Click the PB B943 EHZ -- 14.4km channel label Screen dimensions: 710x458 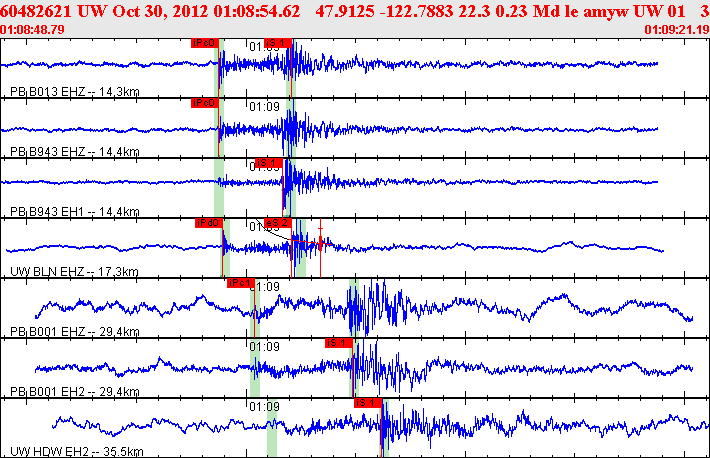pos(75,151)
